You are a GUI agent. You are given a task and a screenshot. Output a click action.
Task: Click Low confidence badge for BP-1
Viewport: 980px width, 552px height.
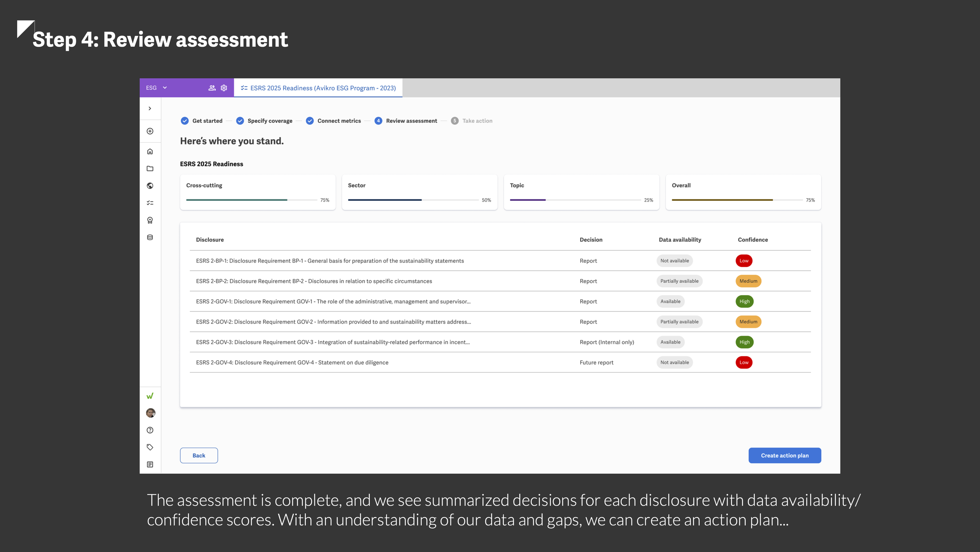744,261
